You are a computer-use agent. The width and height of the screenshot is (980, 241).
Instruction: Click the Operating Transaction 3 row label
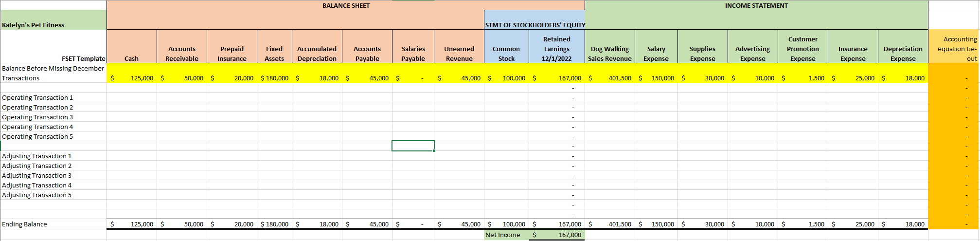53,117
